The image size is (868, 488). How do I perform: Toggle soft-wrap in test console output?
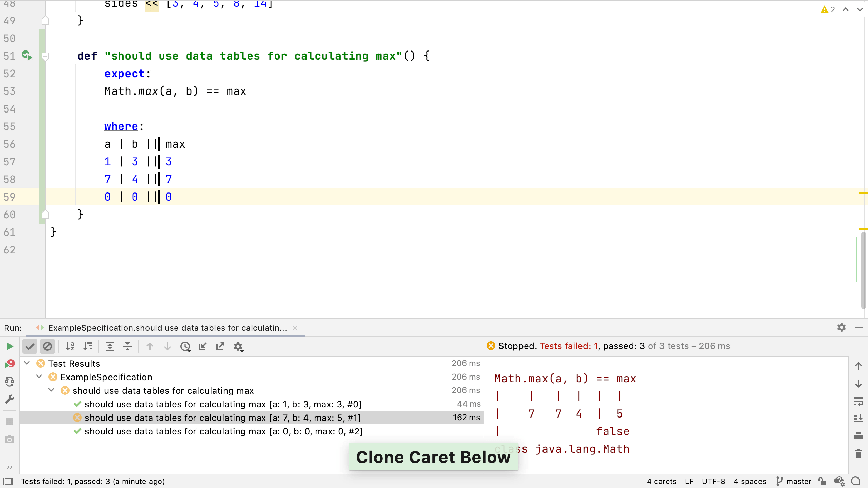(x=858, y=401)
